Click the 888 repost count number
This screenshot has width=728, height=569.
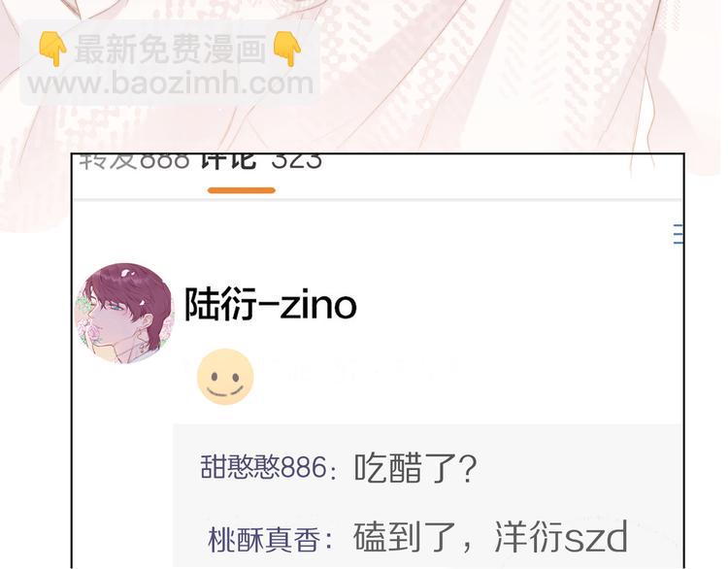[x=165, y=161]
